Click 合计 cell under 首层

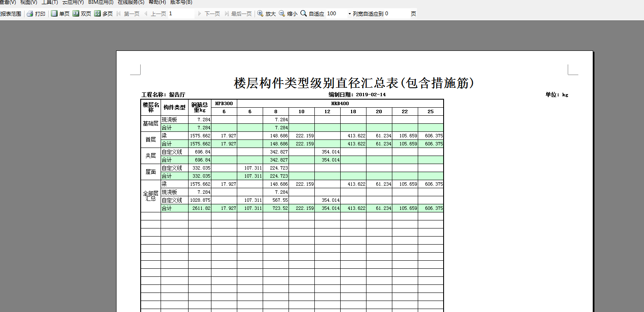(x=175, y=144)
